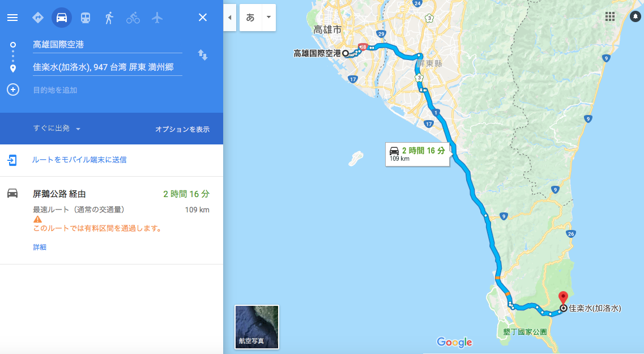Close the directions panel
Image resolution: width=644 pixels, height=354 pixels.
(x=202, y=17)
